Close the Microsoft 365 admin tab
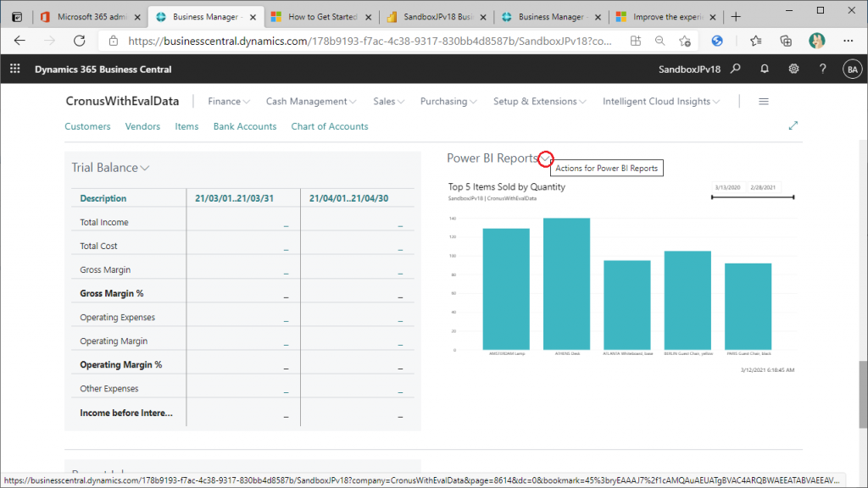Image resolution: width=868 pixels, height=488 pixels. pyautogui.click(x=137, y=17)
